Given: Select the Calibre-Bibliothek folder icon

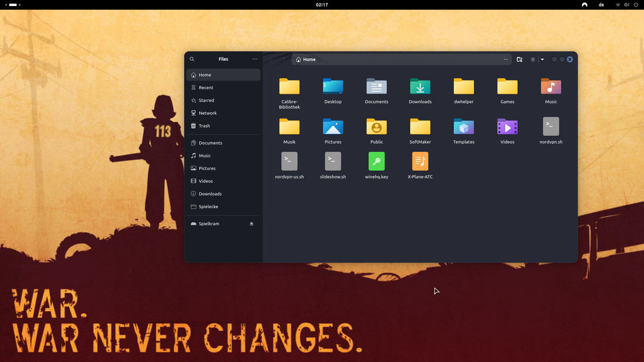Looking at the screenshot, I should 289,86.
